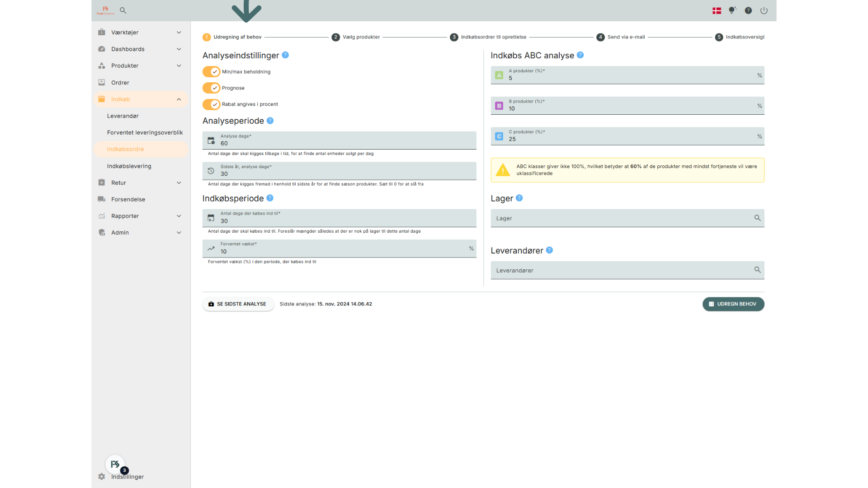Image resolution: width=868 pixels, height=488 pixels.
Task: Go to step 4 Send via e-mail
Action: point(621,37)
